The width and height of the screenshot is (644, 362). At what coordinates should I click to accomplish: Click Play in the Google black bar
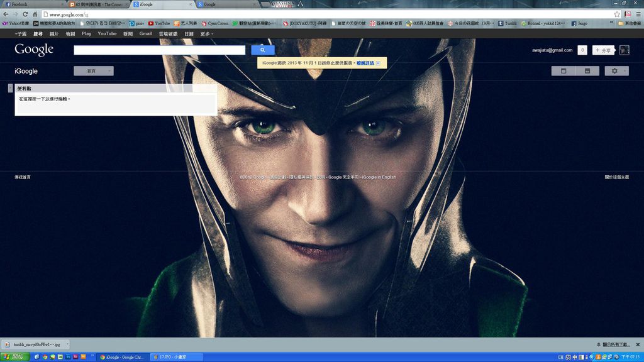pyautogui.click(x=86, y=34)
